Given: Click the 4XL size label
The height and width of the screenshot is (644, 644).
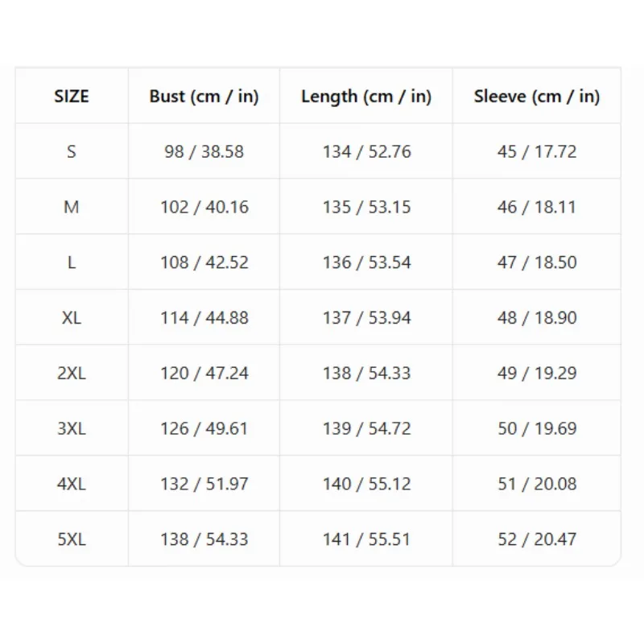Looking at the screenshot, I should click(x=72, y=484).
